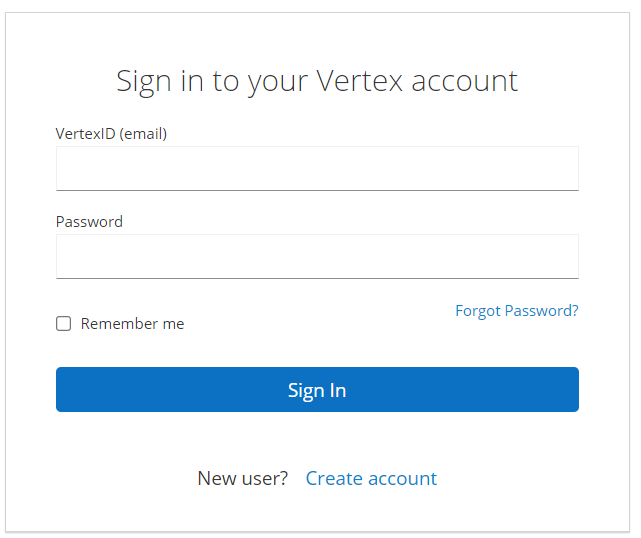Click the New user? text

243,478
